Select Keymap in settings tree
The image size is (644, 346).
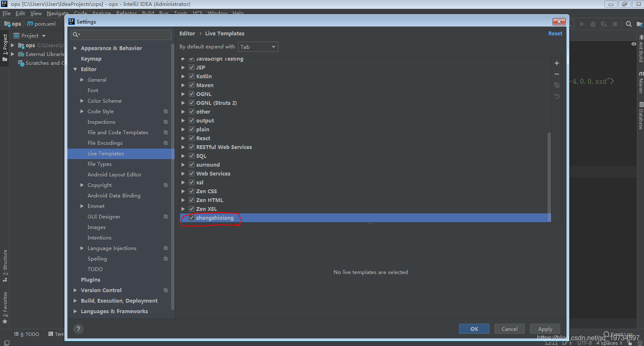91,59
